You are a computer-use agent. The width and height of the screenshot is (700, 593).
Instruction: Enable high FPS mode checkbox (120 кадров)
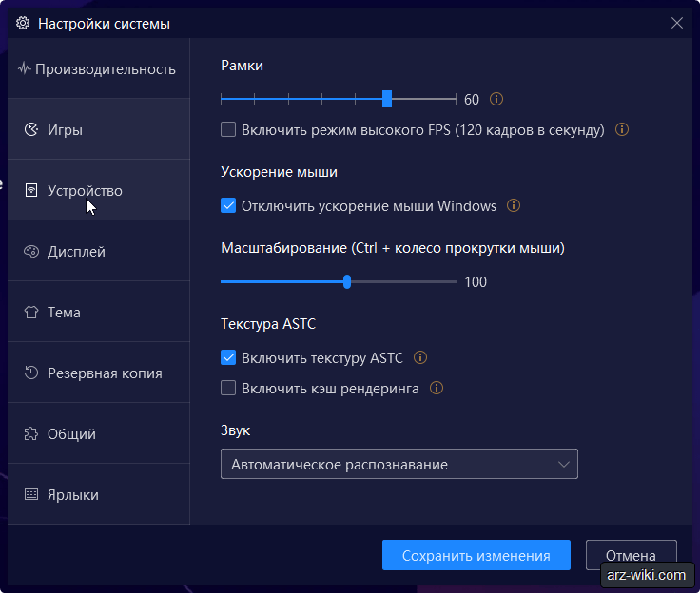(228, 129)
